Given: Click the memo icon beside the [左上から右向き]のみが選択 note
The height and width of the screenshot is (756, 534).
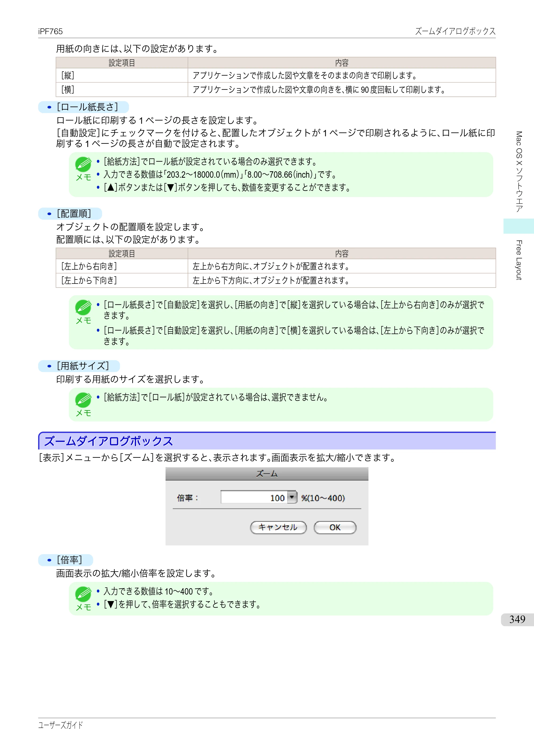Looking at the screenshot, I should click(83, 308).
